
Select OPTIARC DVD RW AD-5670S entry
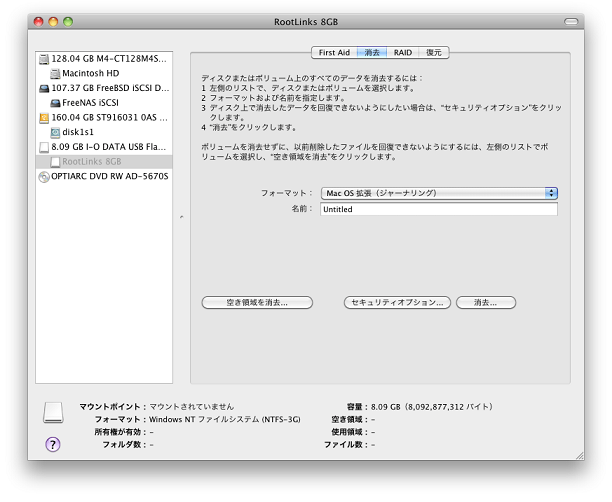tap(104, 176)
